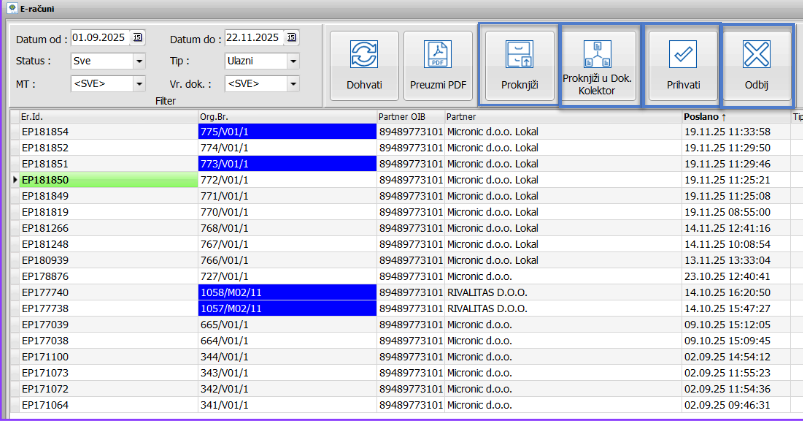Click the Partner OIB column header
803x421 pixels.
point(410,117)
